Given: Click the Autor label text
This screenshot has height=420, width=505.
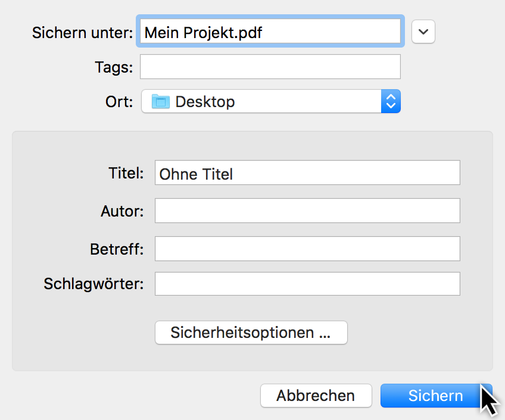Looking at the screenshot, I should 121,211.
